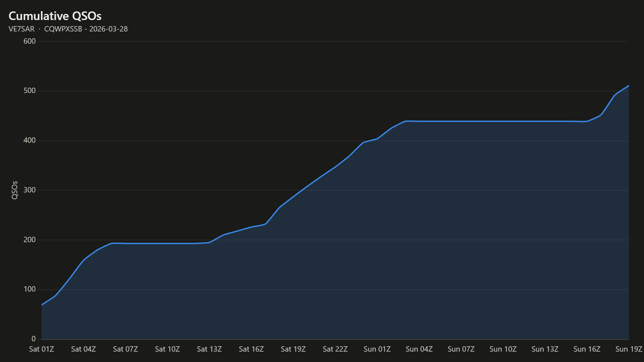Click the 'Sun 13Z' x-axis label

tap(545, 349)
